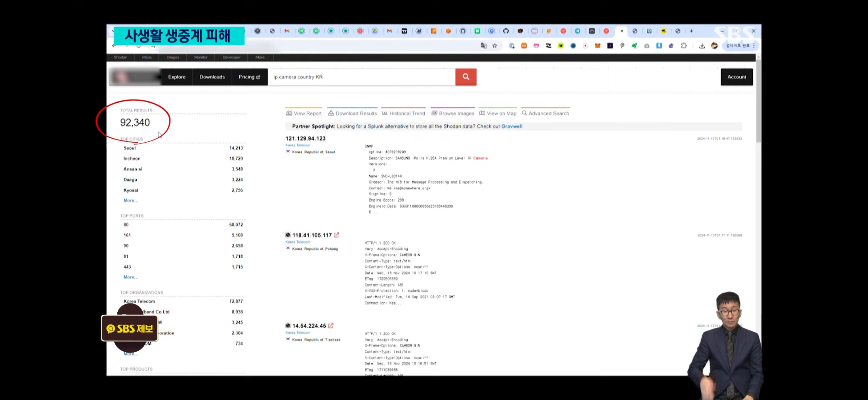Click the Account button
This screenshot has width=868, height=400.
pyautogui.click(x=737, y=77)
